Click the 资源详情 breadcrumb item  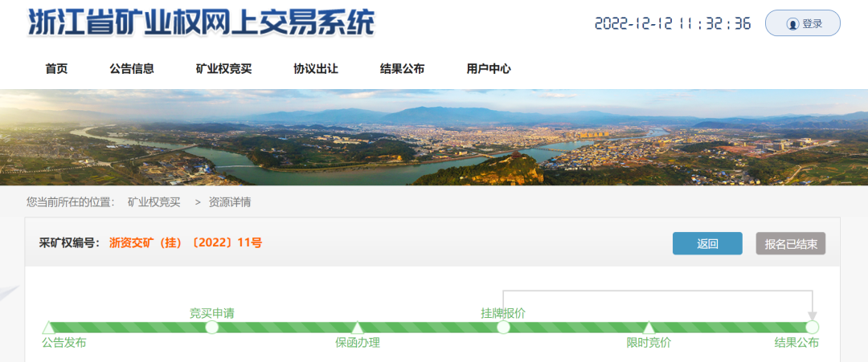(230, 202)
